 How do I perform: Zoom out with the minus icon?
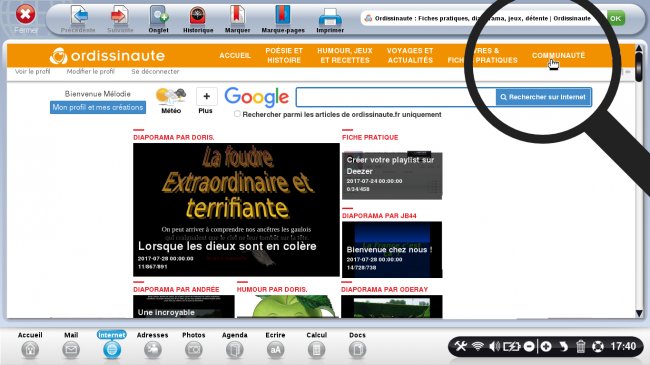point(529,346)
